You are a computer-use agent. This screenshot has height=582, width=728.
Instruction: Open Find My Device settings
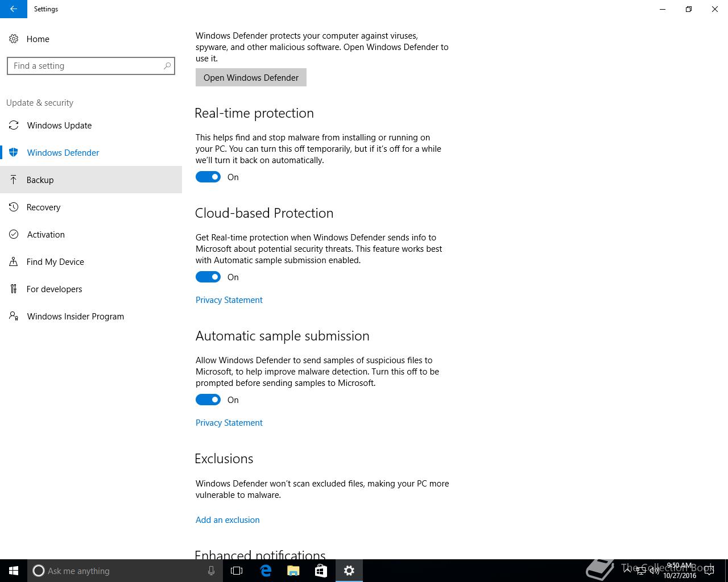91,261
